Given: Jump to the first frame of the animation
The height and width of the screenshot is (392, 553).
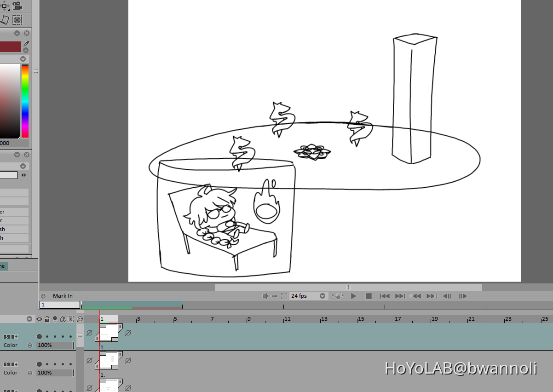Looking at the screenshot, I should (384, 296).
